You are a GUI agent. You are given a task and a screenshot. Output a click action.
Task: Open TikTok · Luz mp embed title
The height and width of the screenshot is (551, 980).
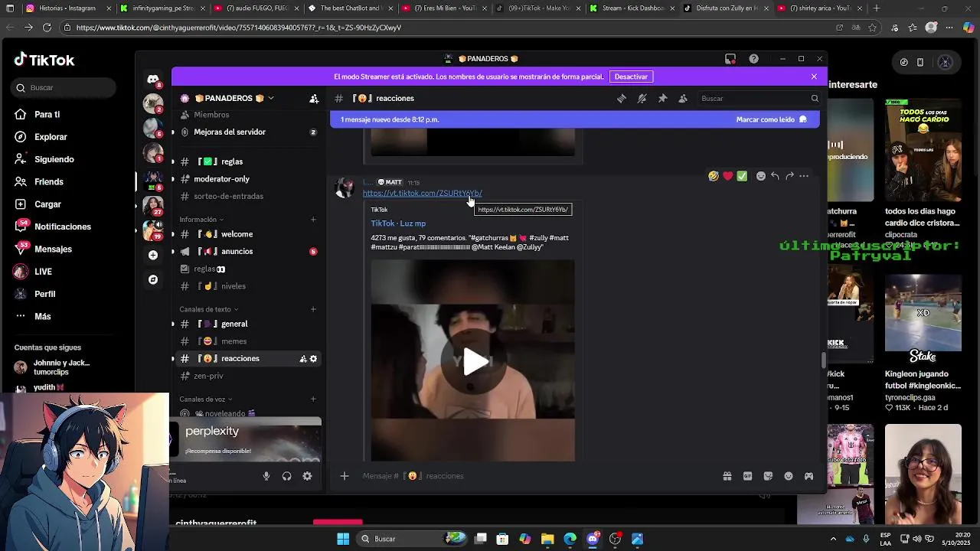398,223
